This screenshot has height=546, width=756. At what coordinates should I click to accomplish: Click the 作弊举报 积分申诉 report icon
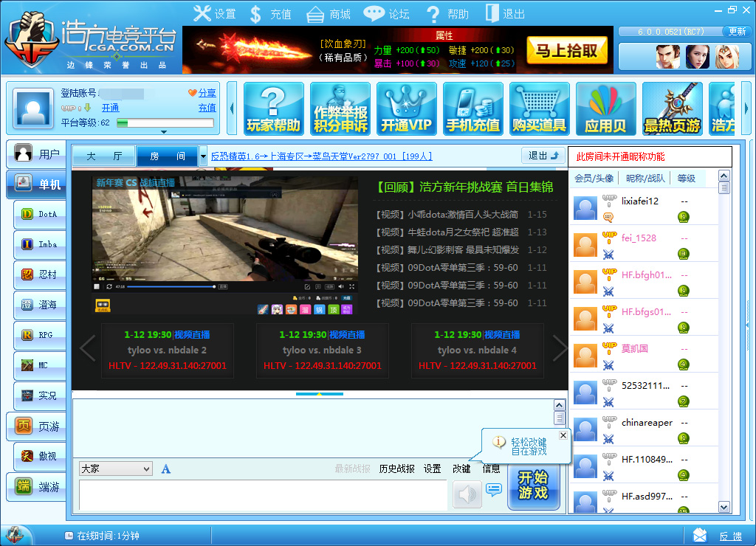tap(340, 108)
